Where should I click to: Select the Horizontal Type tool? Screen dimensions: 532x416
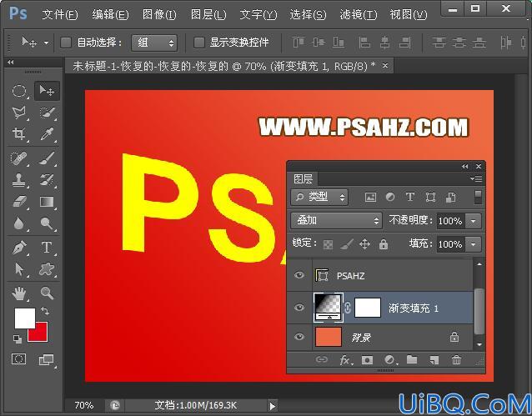click(47, 248)
